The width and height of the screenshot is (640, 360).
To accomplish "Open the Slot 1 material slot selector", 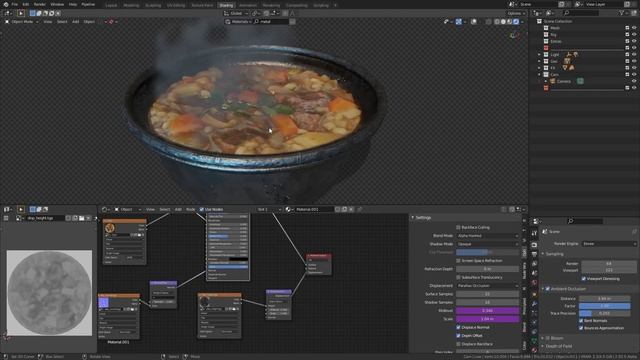I will tap(269, 209).
